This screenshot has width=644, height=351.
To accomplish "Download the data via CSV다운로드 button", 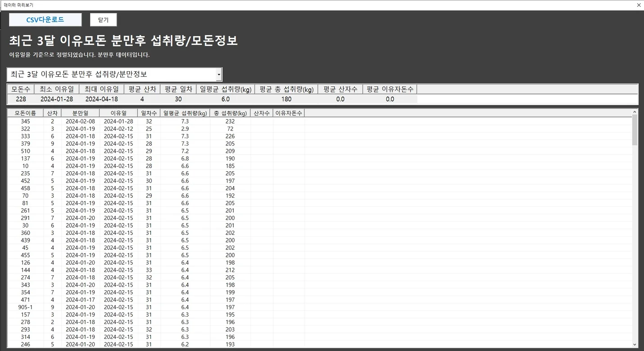I will pyautogui.click(x=45, y=20).
